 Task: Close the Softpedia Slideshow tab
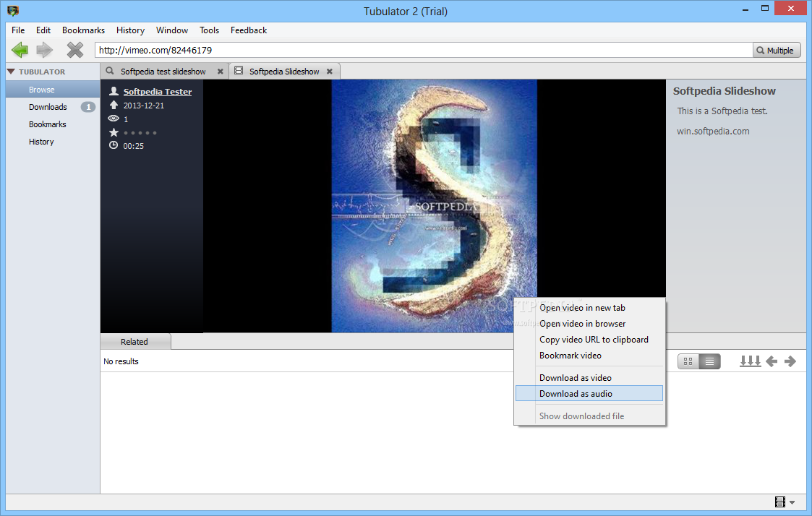(x=330, y=72)
